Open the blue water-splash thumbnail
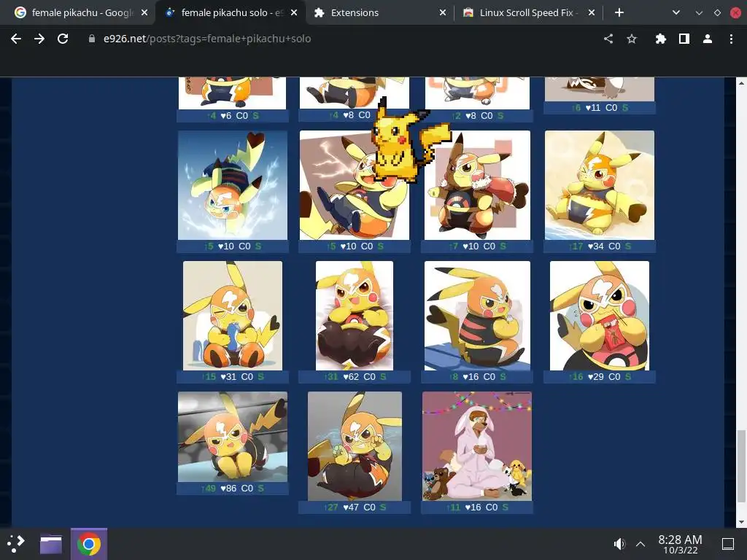 tap(233, 185)
